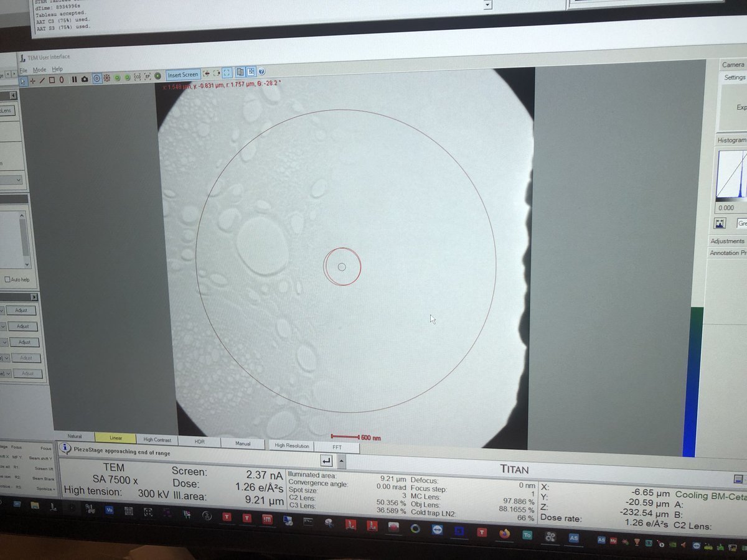Screen dimensions: 747x560
Task: Select the rectangle annotation tool
Action: (53, 80)
